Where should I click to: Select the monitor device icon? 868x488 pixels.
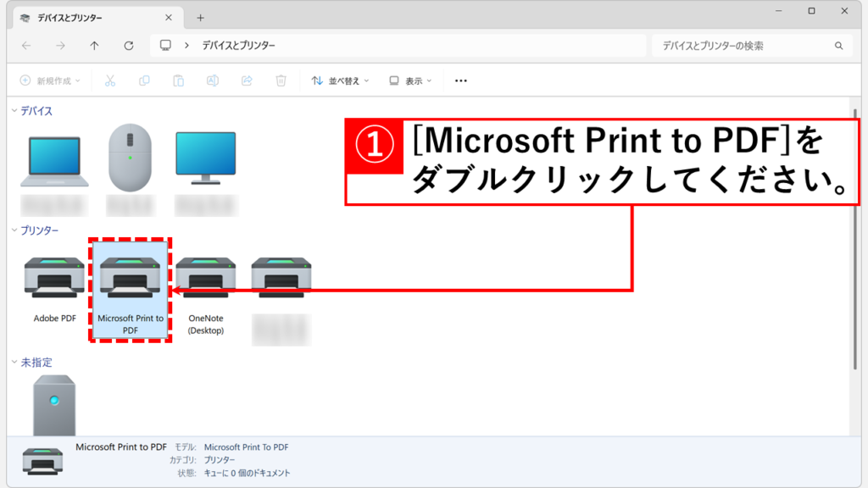click(205, 158)
